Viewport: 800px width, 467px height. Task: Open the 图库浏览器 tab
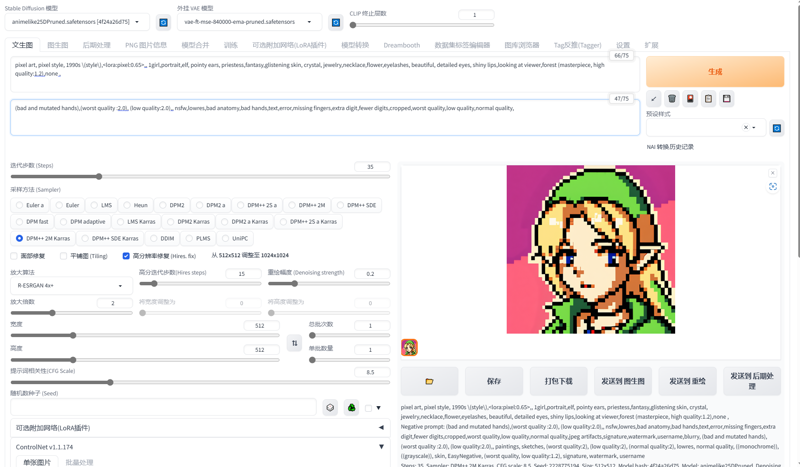tap(521, 45)
